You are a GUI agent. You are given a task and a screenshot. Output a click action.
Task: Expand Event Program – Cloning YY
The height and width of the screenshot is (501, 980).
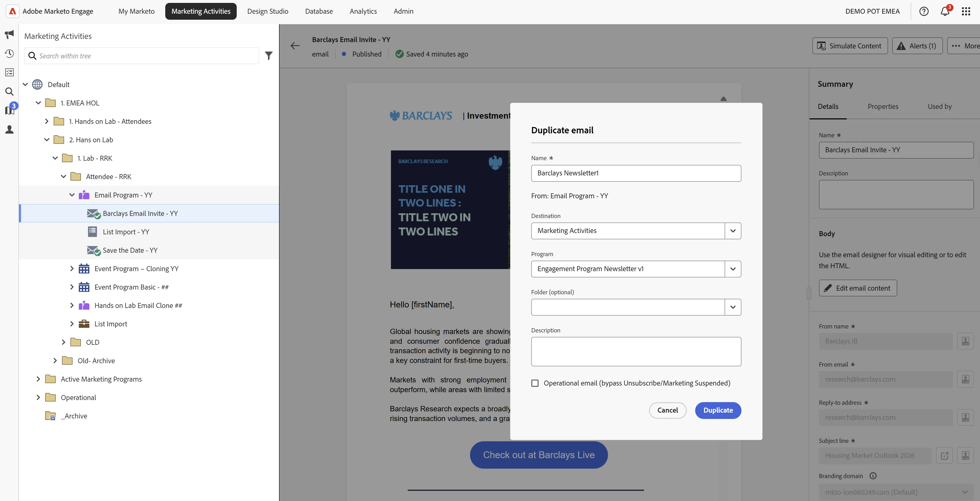72,269
